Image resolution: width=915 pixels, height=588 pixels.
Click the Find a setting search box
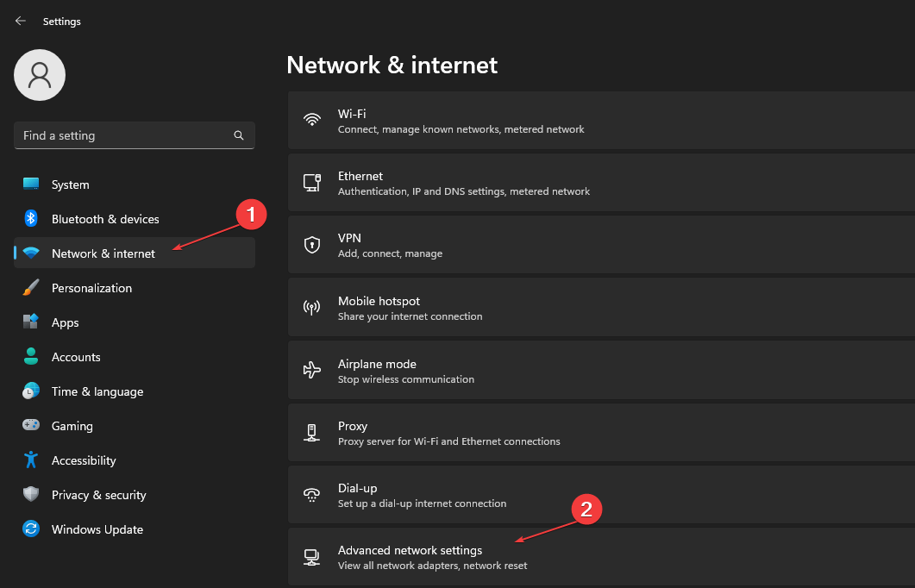tap(134, 135)
